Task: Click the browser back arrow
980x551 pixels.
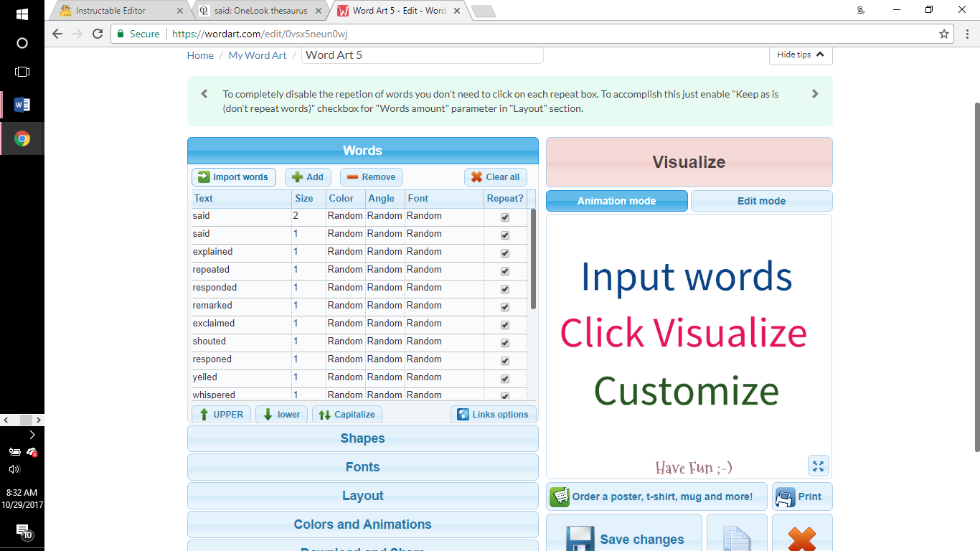Action: (x=58, y=34)
